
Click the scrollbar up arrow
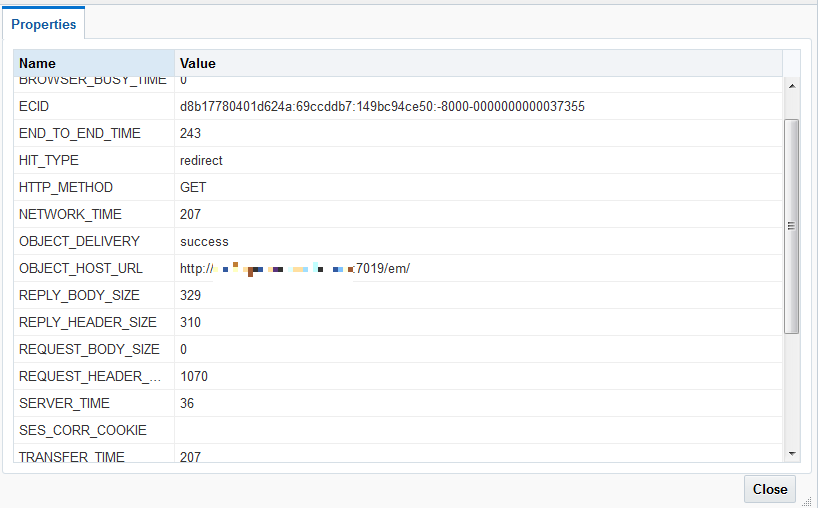tap(792, 86)
